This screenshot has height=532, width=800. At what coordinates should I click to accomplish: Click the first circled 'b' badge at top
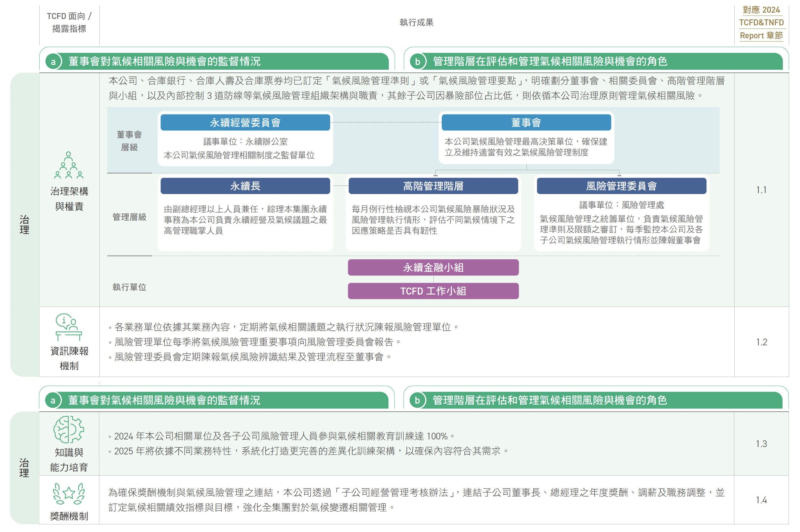click(x=418, y=62)
